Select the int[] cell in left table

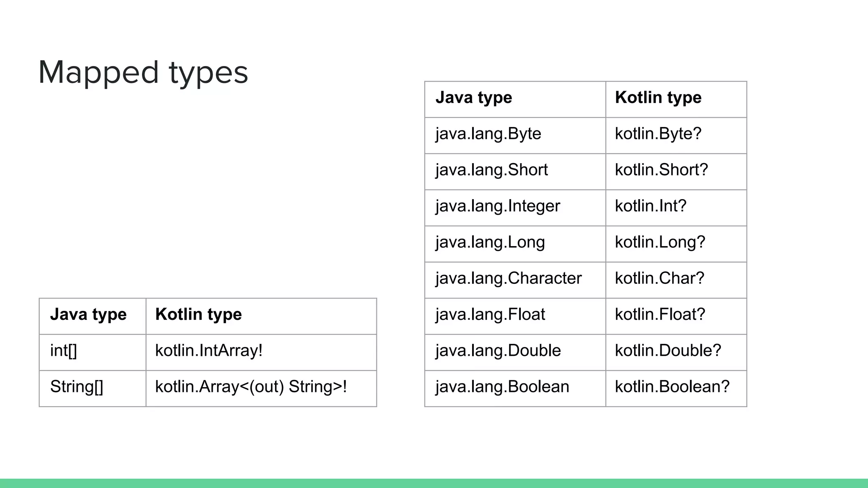click(64, 351)
